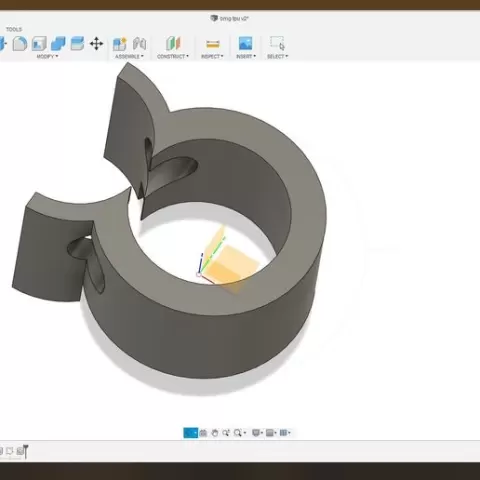The width and height of the screenshot is (480, 480).
Task: Click the document title tab at top
Action: (230, 18)
